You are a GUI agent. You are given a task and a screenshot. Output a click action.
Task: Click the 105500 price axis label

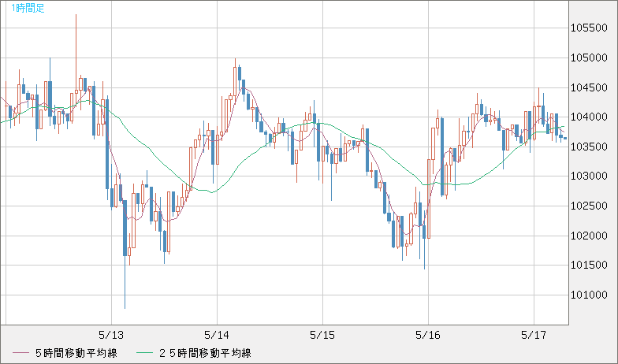[x=590, y=28]
